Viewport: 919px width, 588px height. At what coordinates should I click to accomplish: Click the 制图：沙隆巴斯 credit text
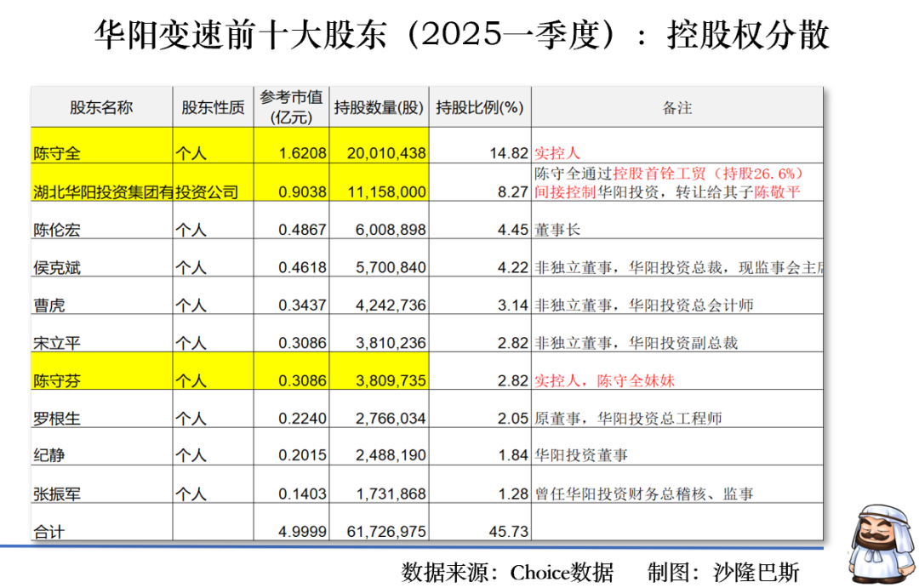pyautogui.click(x=723, y=573)
